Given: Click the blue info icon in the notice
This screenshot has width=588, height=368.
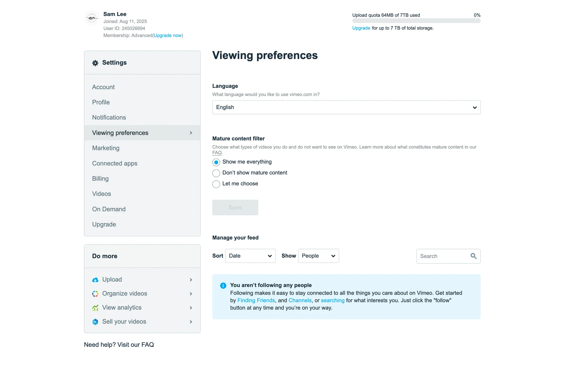Looking at the screenshot, I should pyautogui.click(x=223, y=286).
